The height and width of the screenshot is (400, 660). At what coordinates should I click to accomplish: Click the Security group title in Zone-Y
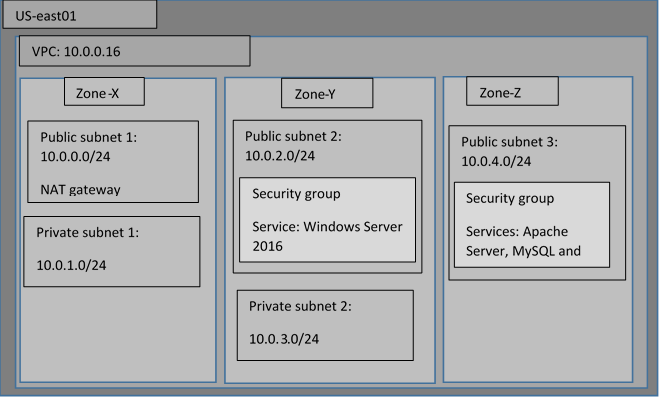296,194
